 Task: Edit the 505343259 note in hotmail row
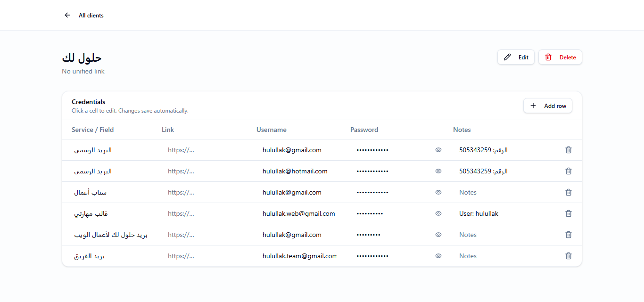(504, 171)
